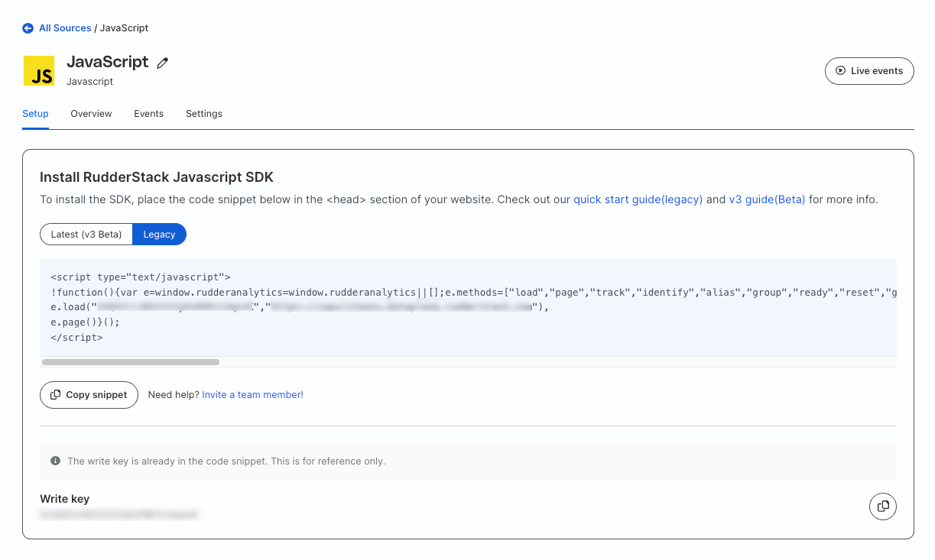
Task: Click the 'e.page()}();' line in the code snippet
Action: pyautogui.click(x=86, y=322)
